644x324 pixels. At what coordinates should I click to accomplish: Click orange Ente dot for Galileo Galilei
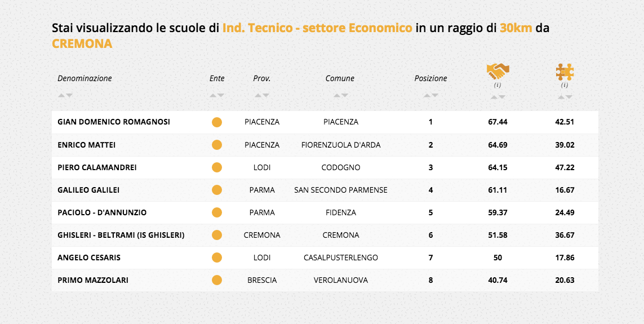tap(216, 190)
